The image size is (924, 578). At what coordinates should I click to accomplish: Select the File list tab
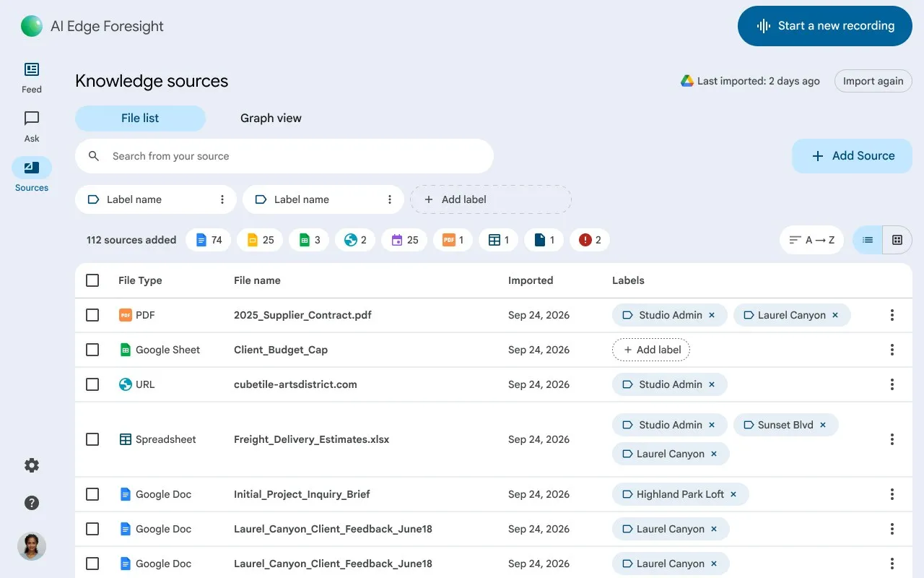[x=140, y=118]
